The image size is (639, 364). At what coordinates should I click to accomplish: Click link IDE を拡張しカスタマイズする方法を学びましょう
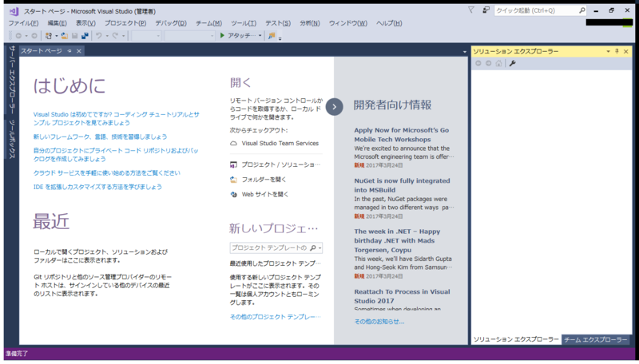[x=97, y=187]
